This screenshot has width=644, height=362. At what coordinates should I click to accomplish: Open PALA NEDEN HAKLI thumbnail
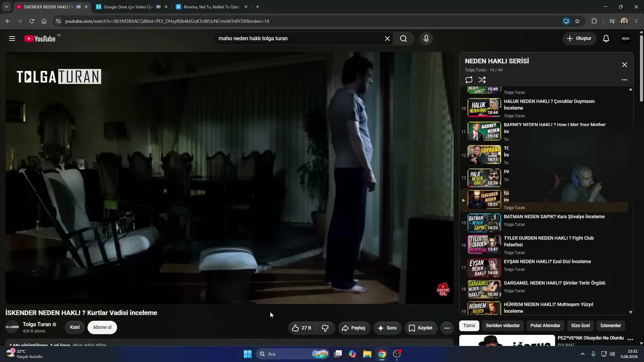pos(484,177)
